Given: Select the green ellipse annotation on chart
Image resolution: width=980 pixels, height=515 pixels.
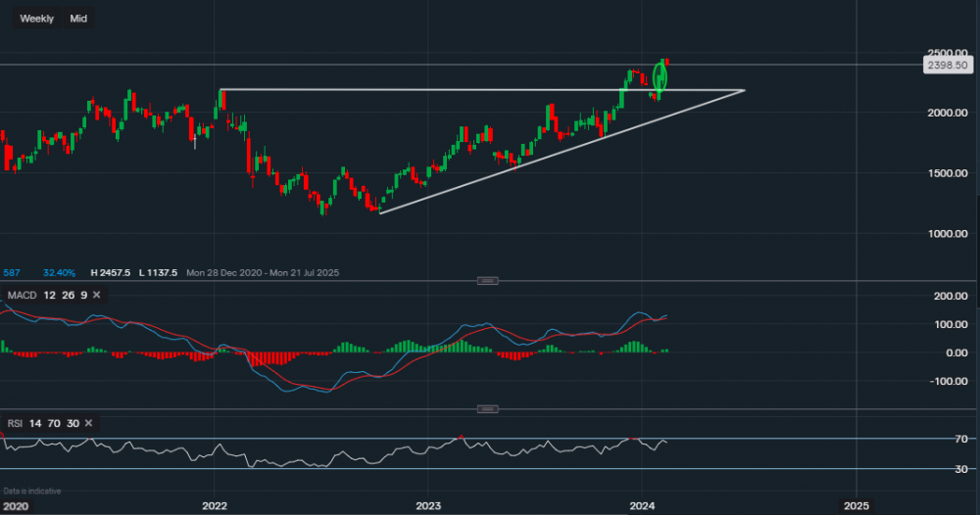Looking at the screenshot, I should point(660,80).
